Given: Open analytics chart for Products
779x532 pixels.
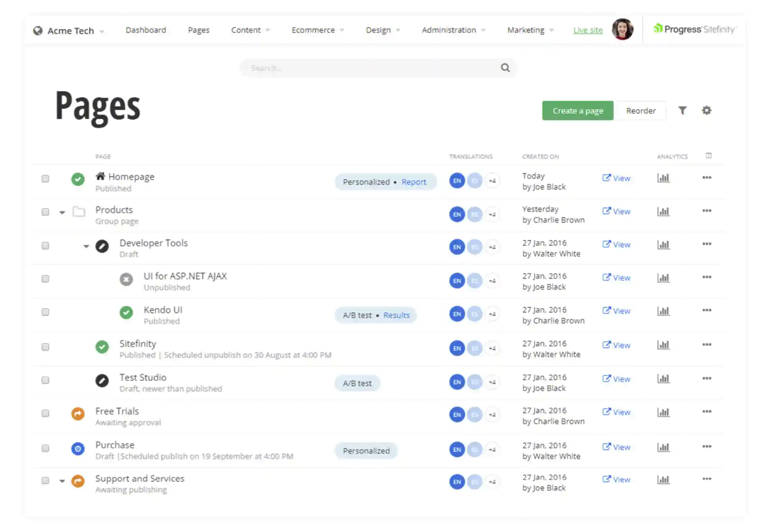Looking at the screenshot, I should tap(663, 211).
